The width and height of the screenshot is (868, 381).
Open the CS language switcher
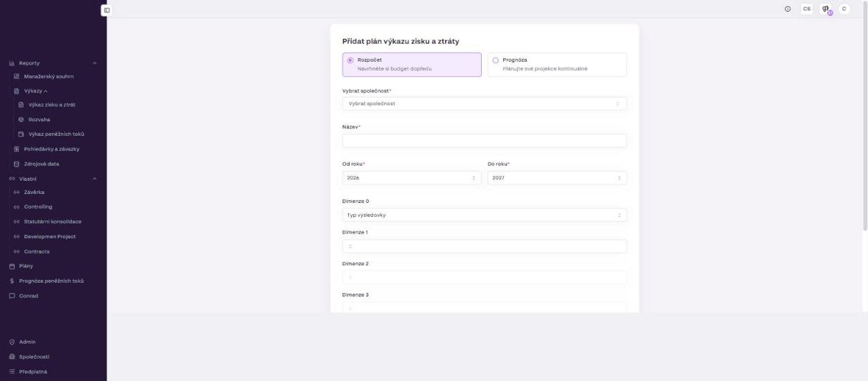[806, 9]
